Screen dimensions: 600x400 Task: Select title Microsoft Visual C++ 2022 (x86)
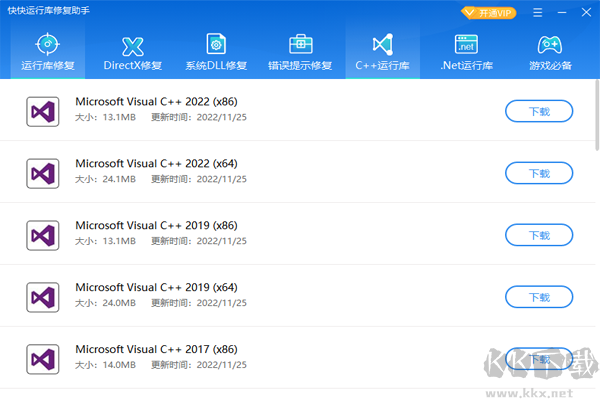(x=156, y=102)
